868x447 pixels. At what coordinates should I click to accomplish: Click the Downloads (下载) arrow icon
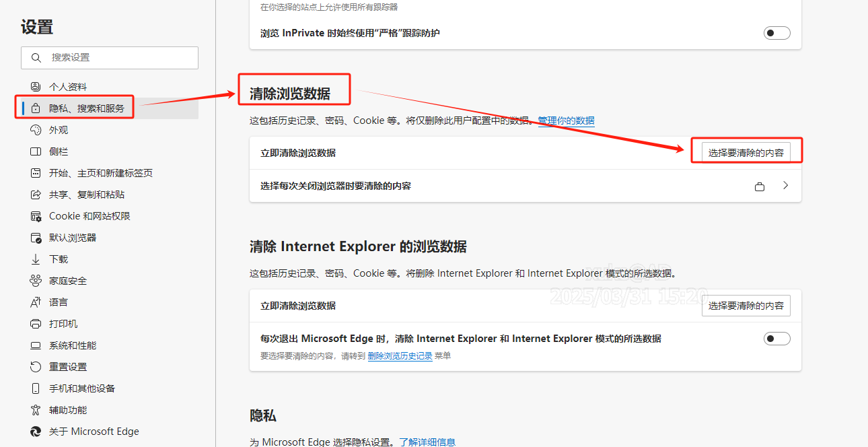(36, 259)
